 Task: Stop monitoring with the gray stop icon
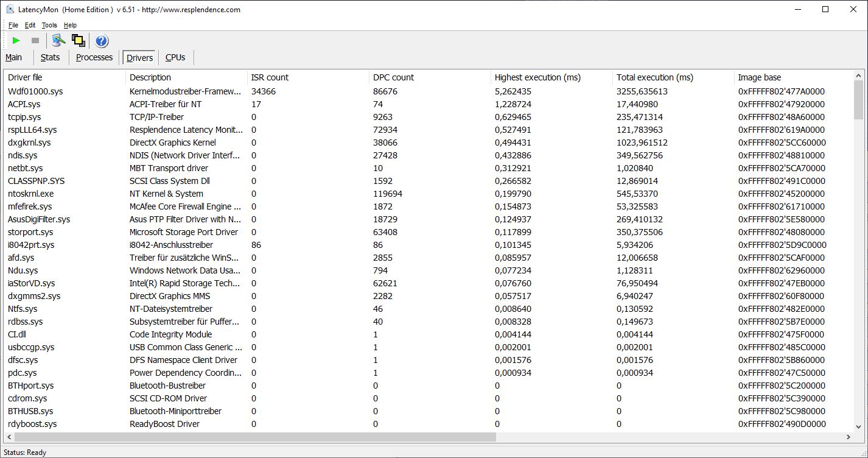coord(35,41)
